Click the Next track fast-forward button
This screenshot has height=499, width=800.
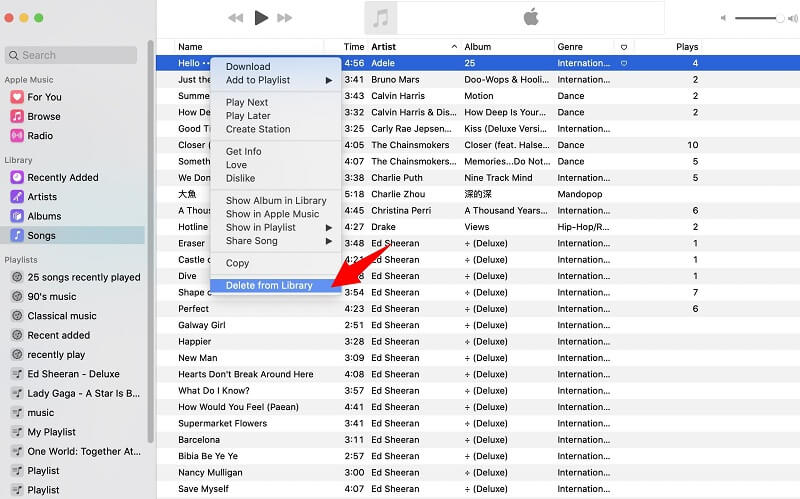click(285, 18)
